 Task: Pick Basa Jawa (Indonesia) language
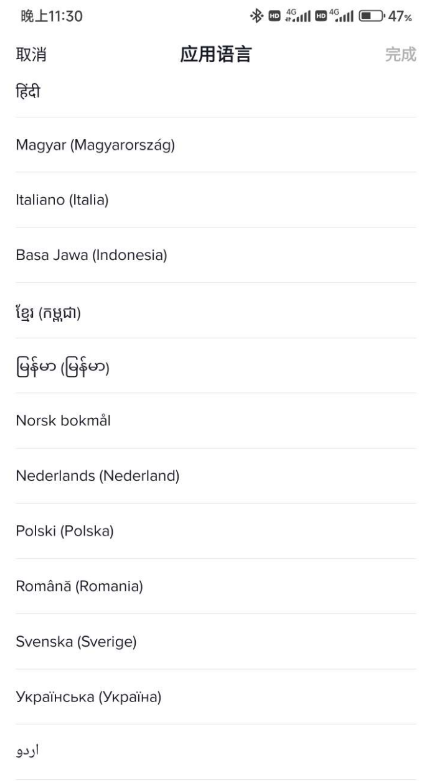click(x=216, y=255)
